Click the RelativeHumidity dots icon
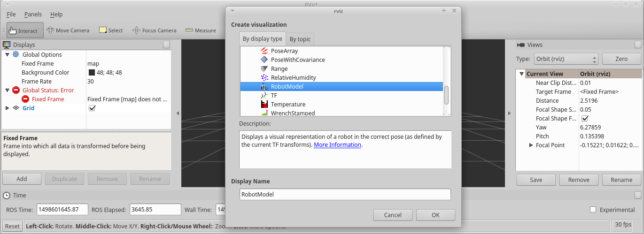Viewport: 644px width, 234px height. [264, 77]
